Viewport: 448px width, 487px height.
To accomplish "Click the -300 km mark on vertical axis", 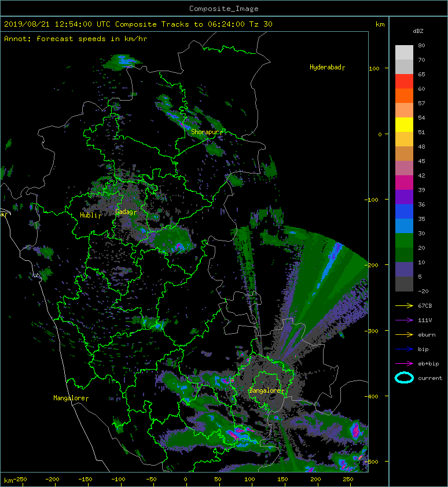I will pyautogui.click(x=372, y=331).
